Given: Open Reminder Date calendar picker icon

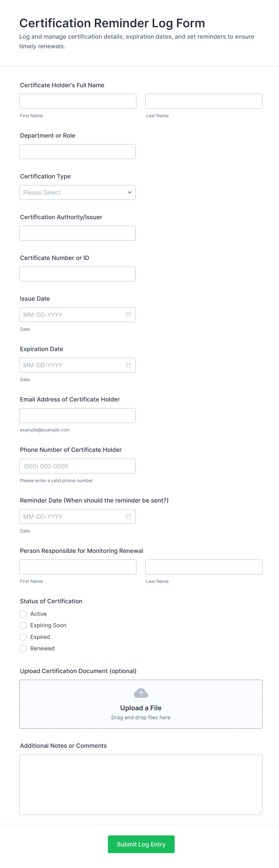Looking at the screenshot, I should pyautogui.click(x=128, y=517).
